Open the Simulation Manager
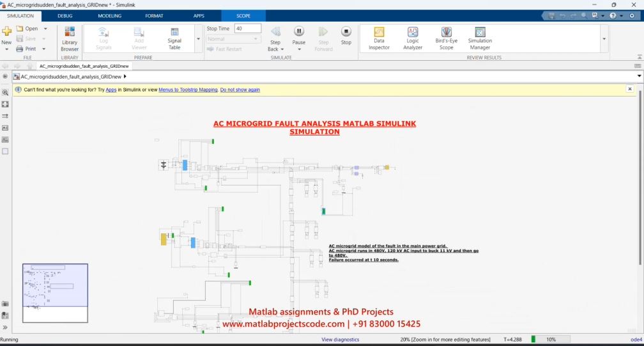Screen dimensions: 644x346 coord(480,38)
